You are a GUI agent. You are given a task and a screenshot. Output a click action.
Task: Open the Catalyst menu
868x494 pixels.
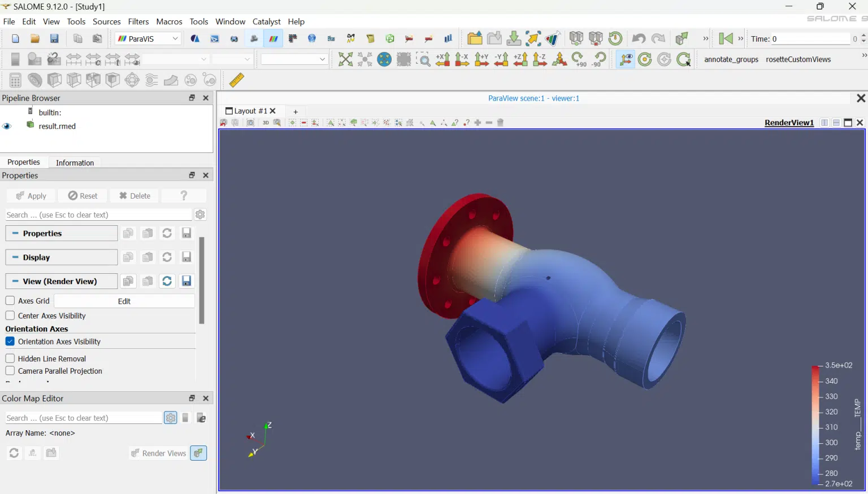click(266, 21)
